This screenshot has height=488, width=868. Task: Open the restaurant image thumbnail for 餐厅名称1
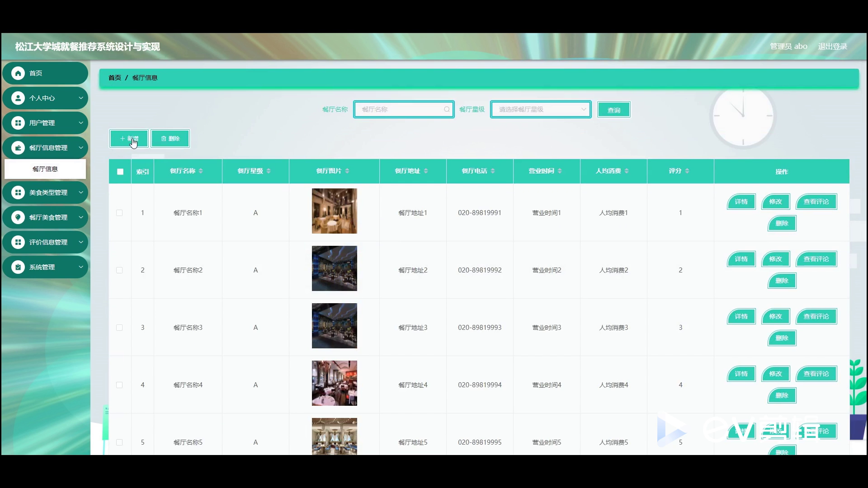(x=334, y=211)
